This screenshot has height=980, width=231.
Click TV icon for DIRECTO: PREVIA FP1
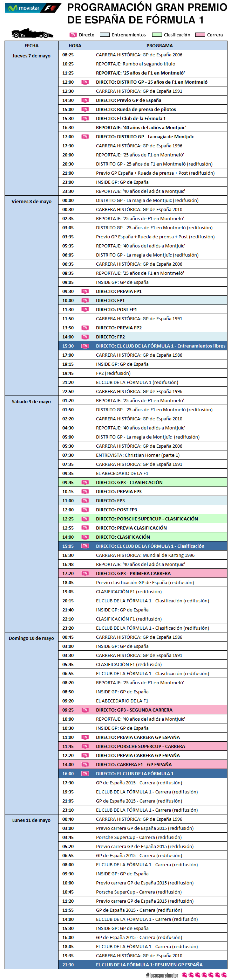click(85, 292)
